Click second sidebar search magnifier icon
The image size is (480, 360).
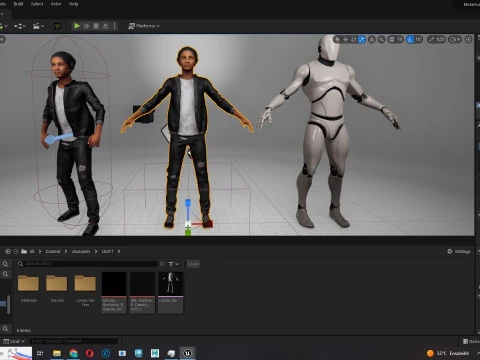tap(5, 274)
